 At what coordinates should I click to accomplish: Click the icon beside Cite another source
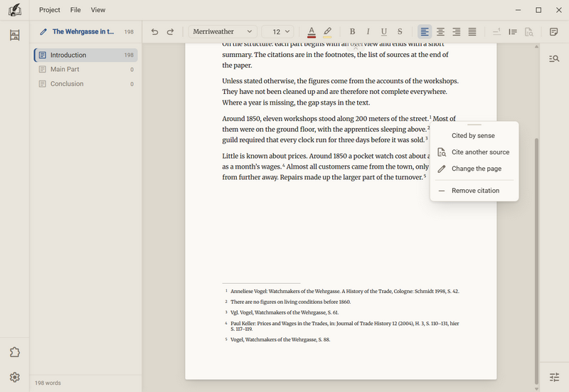click(442, 152)
